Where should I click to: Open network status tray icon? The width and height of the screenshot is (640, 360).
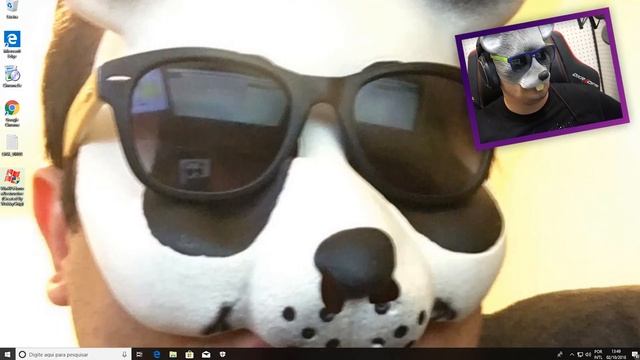(x=580, y=354)
